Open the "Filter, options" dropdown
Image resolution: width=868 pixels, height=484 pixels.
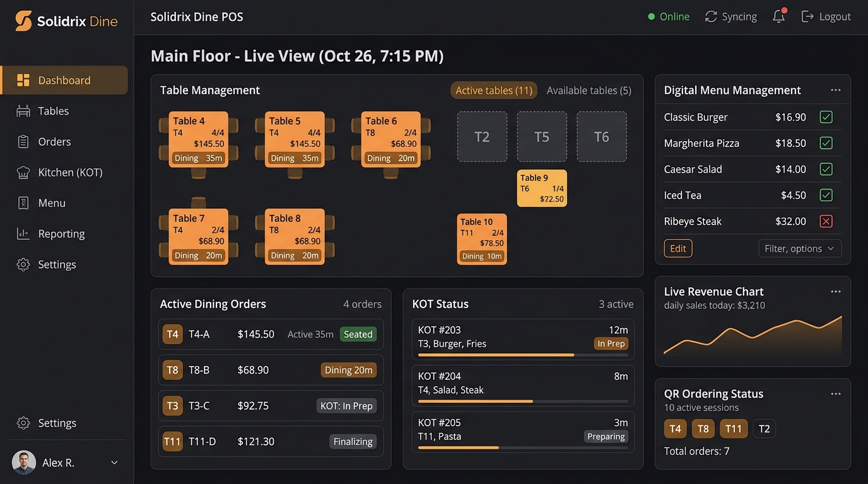point(799,248)
